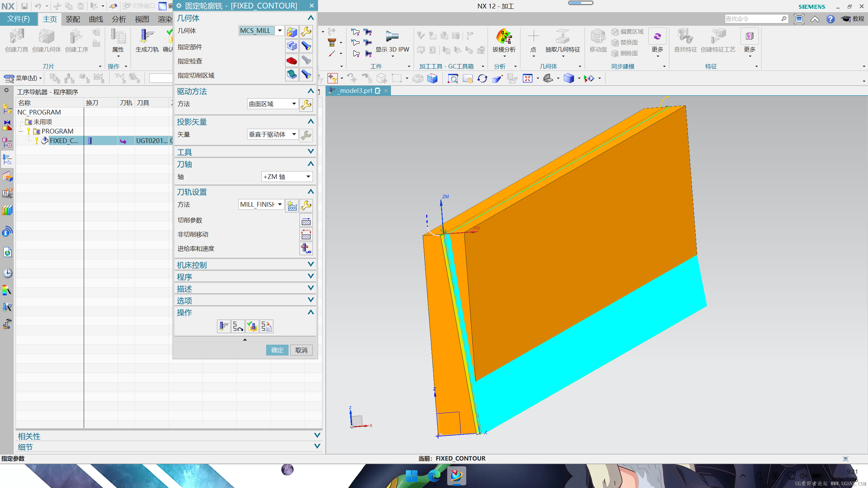Screen dimensions: 868x488
Task: Open Microsoft Edge from the taskbar
Action: tap(434, 476)
